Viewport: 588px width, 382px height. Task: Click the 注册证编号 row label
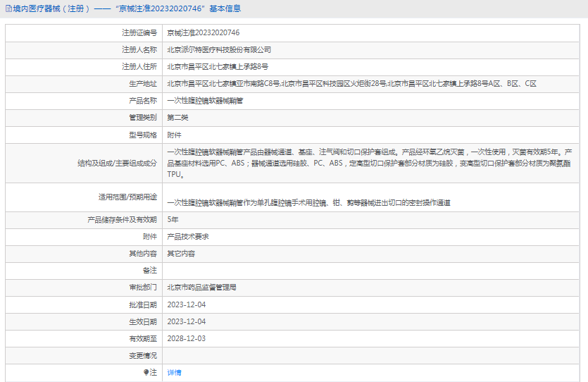coord(139,33)
